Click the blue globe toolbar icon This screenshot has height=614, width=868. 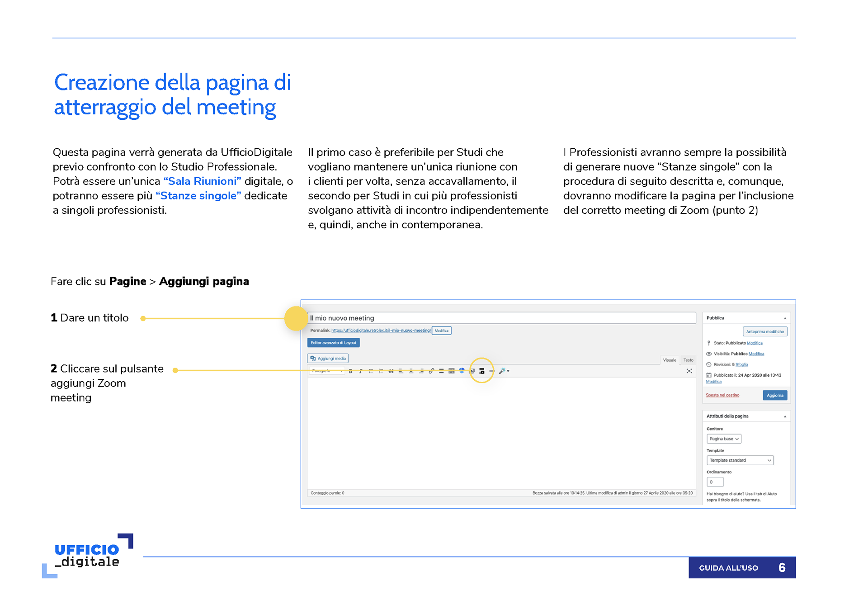462,370
